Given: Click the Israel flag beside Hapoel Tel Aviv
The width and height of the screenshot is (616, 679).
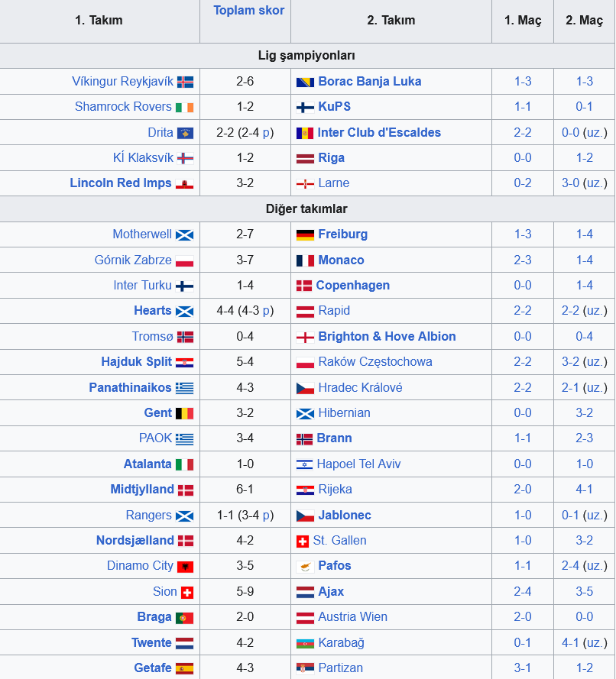Looking at the screenshot, I should [x=304, y=464].
